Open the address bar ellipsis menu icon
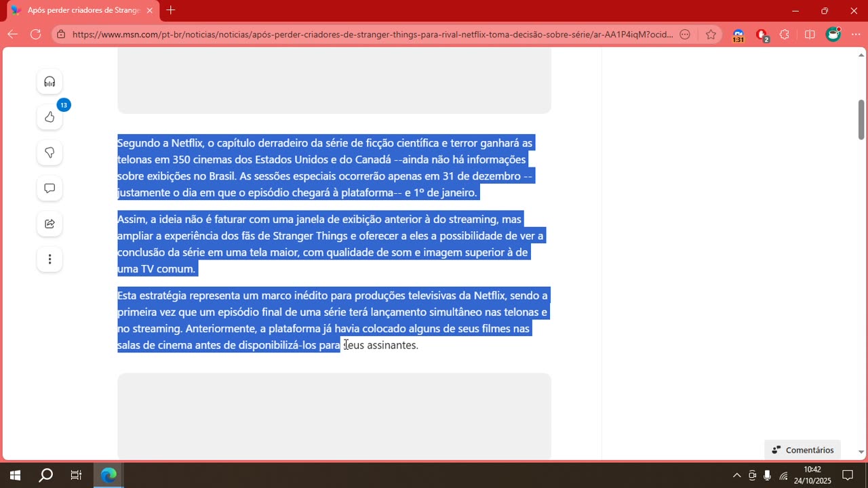868x488 pixels. 685,35
